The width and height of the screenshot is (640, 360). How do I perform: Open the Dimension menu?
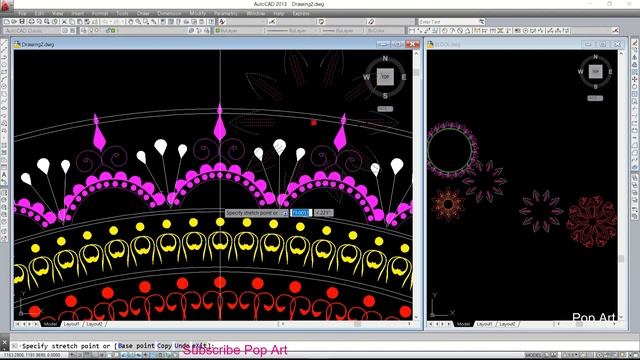point(169,13)
